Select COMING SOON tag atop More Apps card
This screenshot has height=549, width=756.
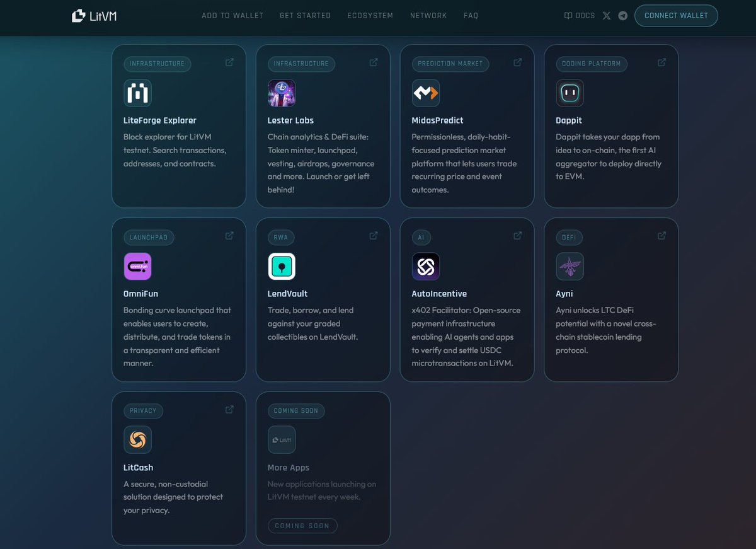click(x=296, y=411)
